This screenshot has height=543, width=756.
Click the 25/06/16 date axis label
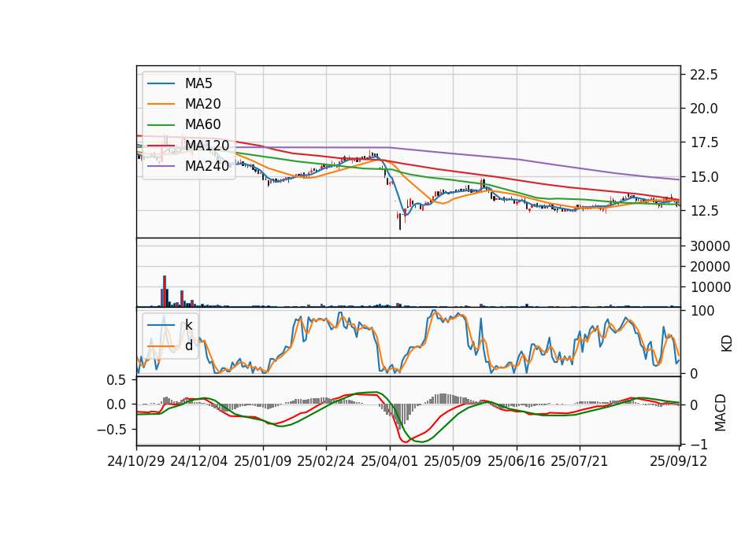click(x=517, y=461)
